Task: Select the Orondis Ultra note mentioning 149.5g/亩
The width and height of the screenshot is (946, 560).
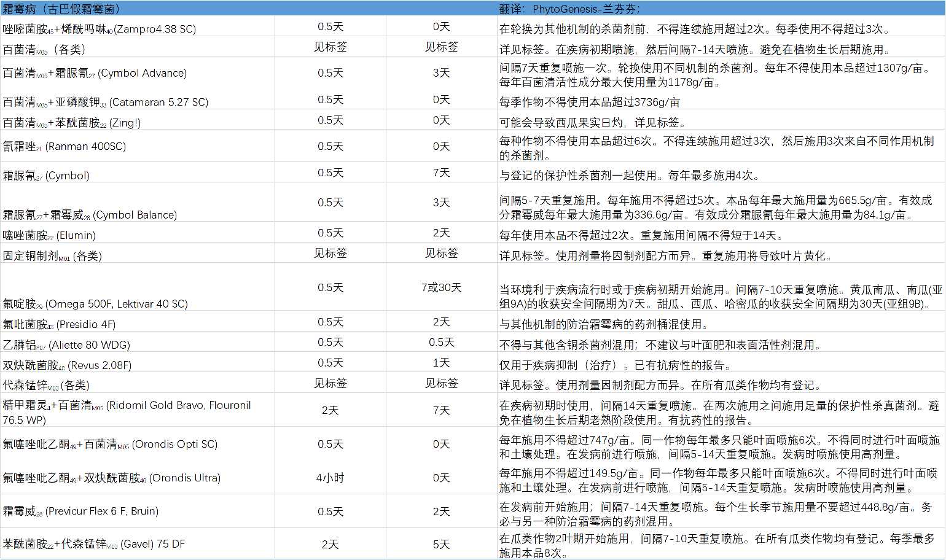Action: pos(719,481)
